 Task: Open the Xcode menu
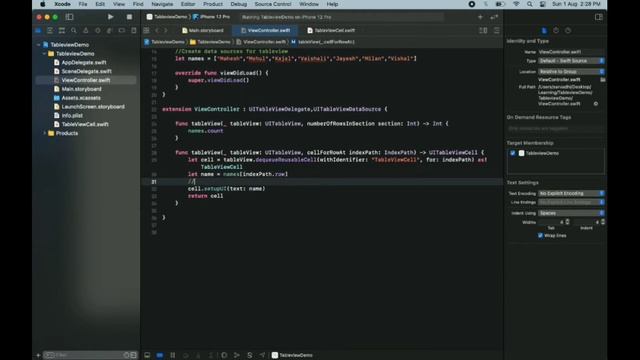click(62, 4)
